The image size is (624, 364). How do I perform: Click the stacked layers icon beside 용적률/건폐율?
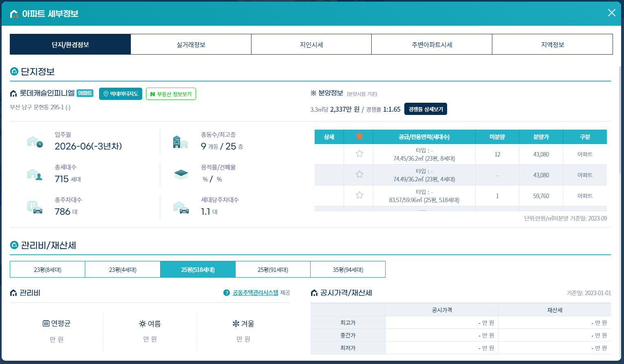pyautogui.click(x=181, y=173)
